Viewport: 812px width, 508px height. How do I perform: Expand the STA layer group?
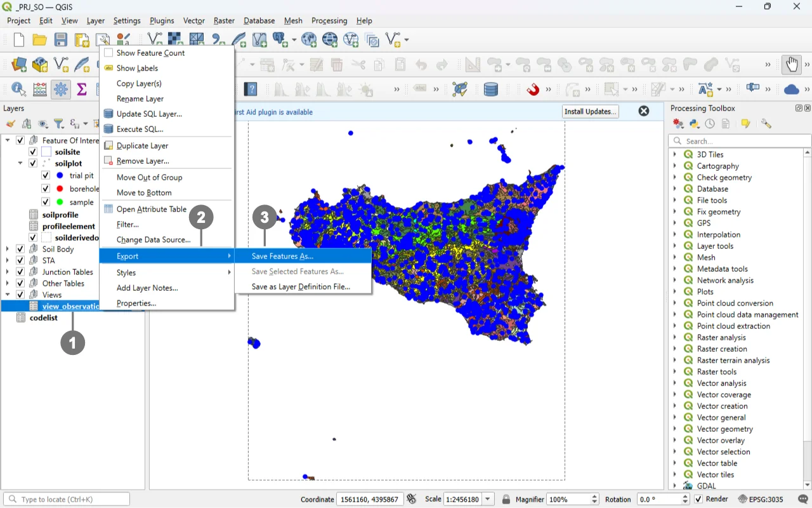8,260
